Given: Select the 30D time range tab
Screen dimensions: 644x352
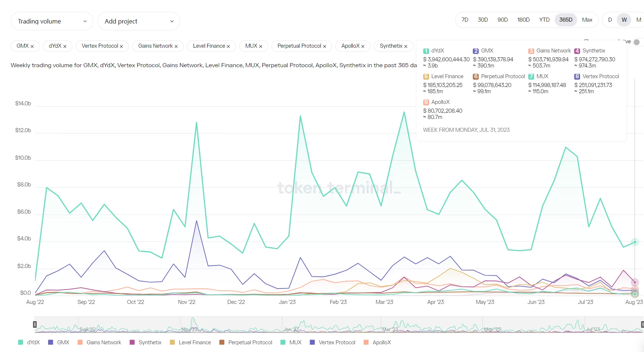Looking at the screenshot, I should [x=483, y=20].
